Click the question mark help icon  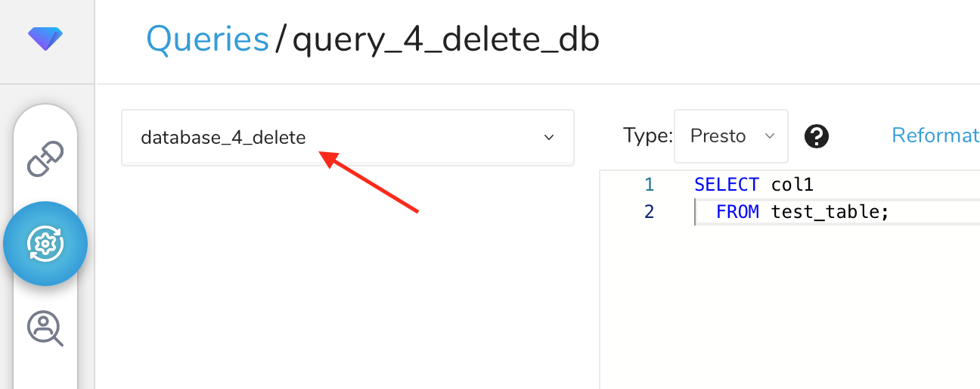[817, 136]
